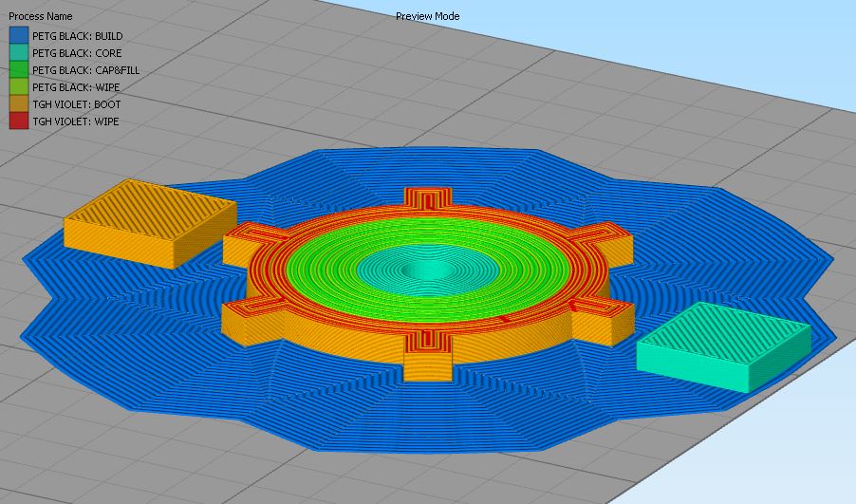Click the Process Name legend heading

41,16
